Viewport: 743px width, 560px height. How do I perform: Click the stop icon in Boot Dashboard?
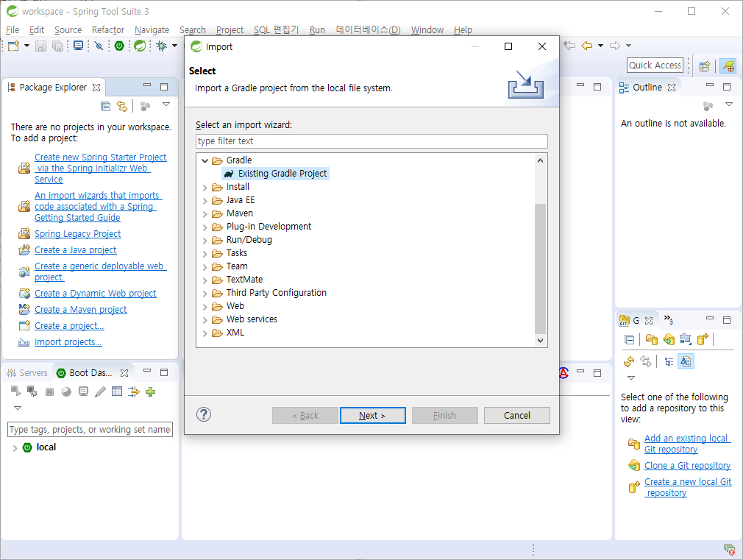[49, 391]
